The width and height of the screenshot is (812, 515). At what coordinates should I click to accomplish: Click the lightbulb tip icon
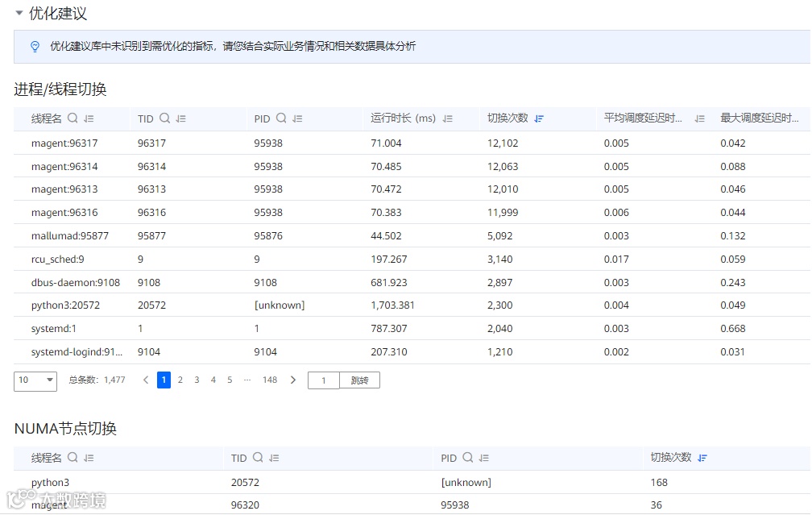35,47
